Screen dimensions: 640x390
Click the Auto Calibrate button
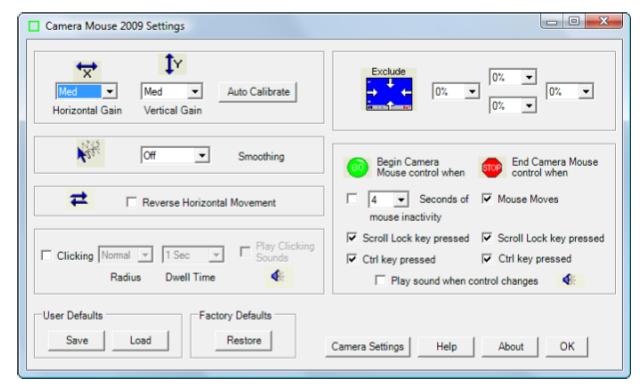tap(258, 92)
